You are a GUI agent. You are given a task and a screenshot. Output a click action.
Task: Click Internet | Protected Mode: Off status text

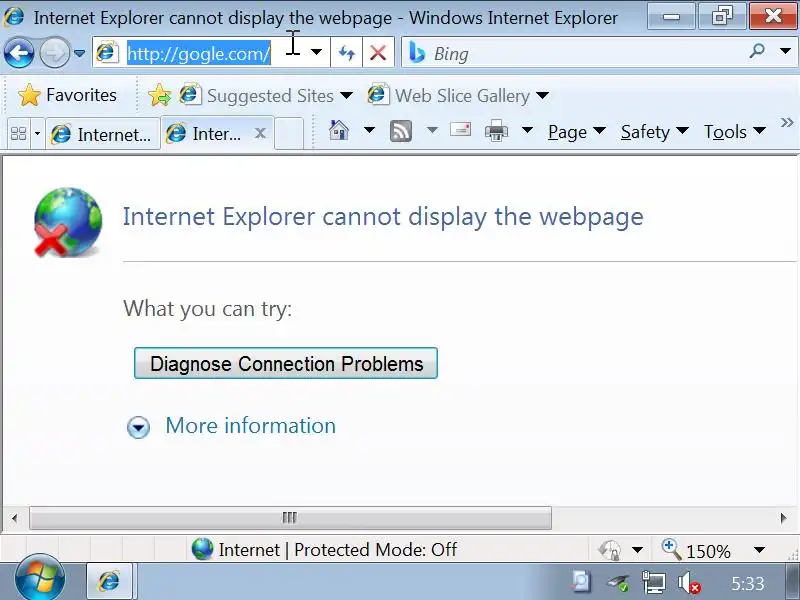point(338,549)
